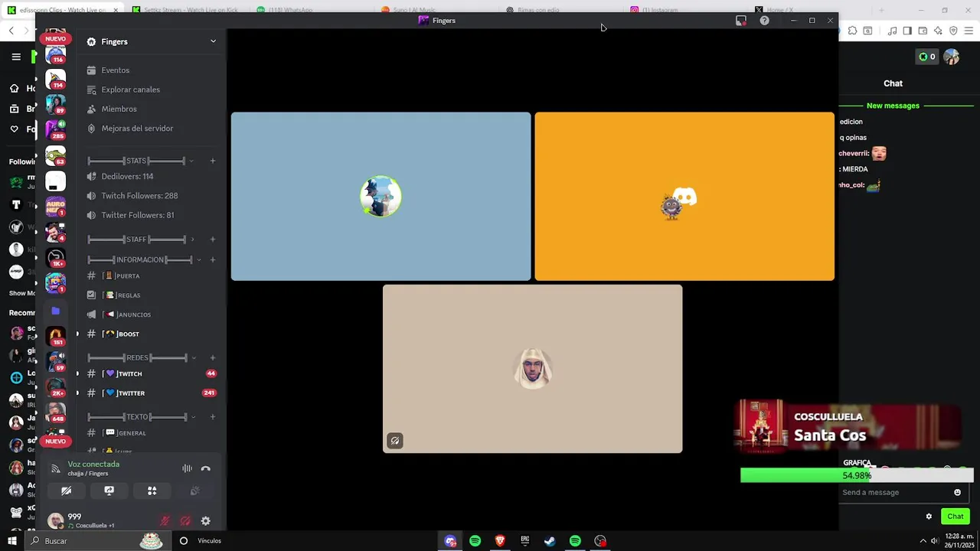
Task: Open system volume tray icon
Action: pos(934,541)
